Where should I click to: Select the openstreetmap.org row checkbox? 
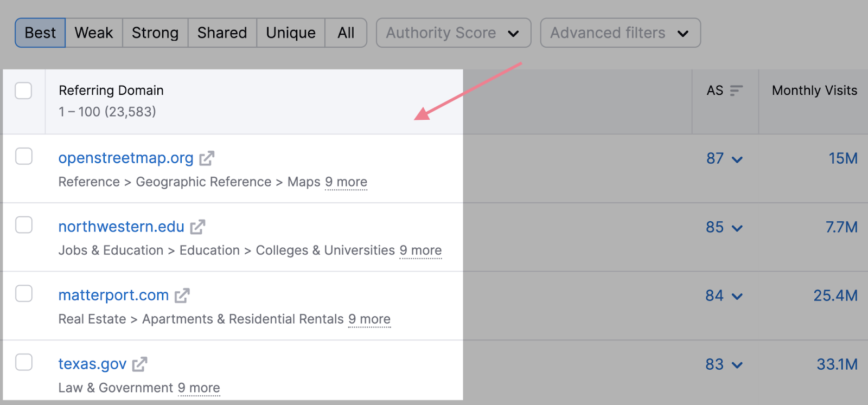pyautogui.click(x=24, y=156)
